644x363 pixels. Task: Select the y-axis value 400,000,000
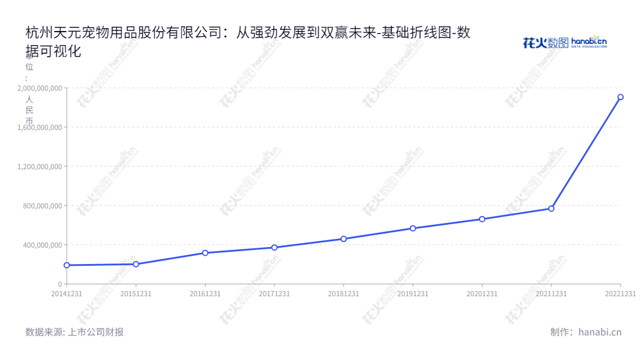pyautogui.click(x=43, y=245)
